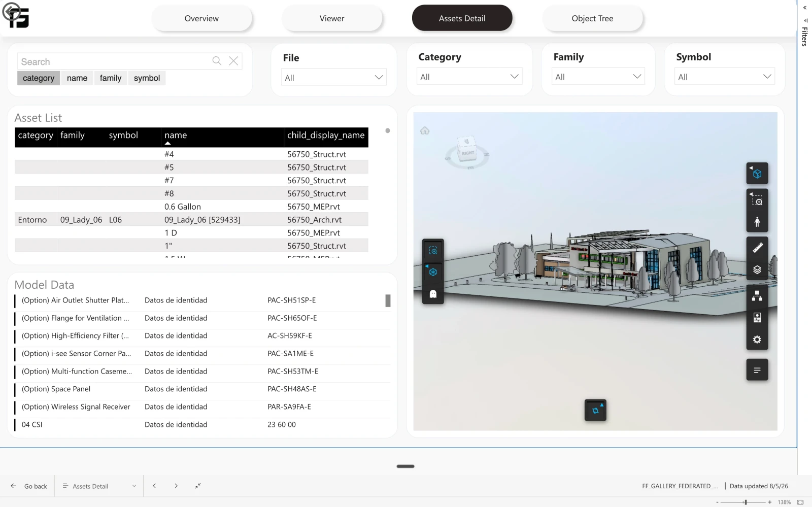Open the Assets Detail page selector dropdown
812x507 pixels.
pyautogui.click(x=99, y=486)
